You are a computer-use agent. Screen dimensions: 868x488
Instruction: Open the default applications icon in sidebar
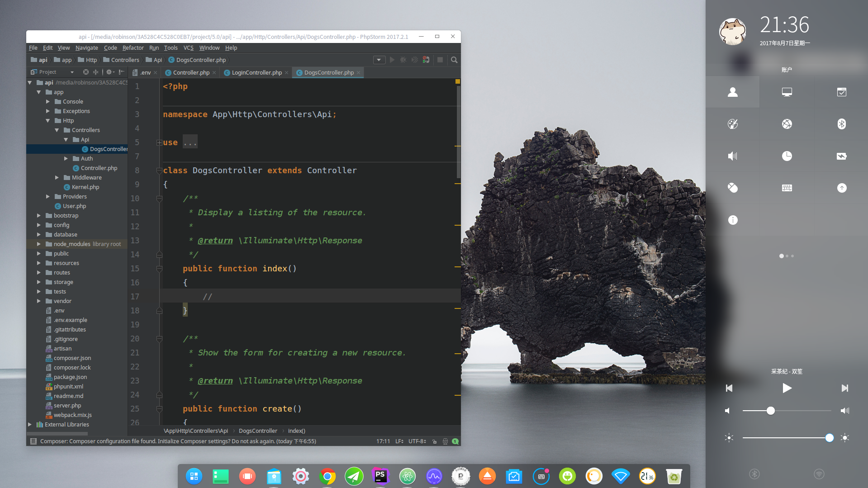tap(842, 92)
